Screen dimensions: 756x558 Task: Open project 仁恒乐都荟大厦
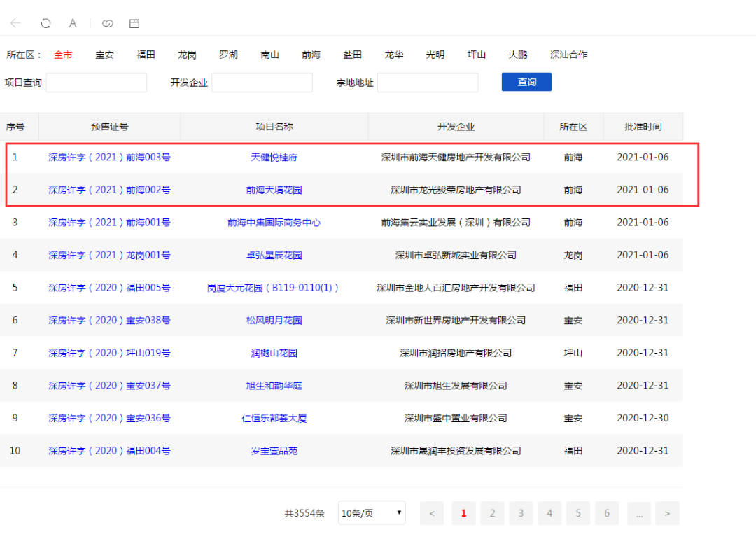(274, 418)
